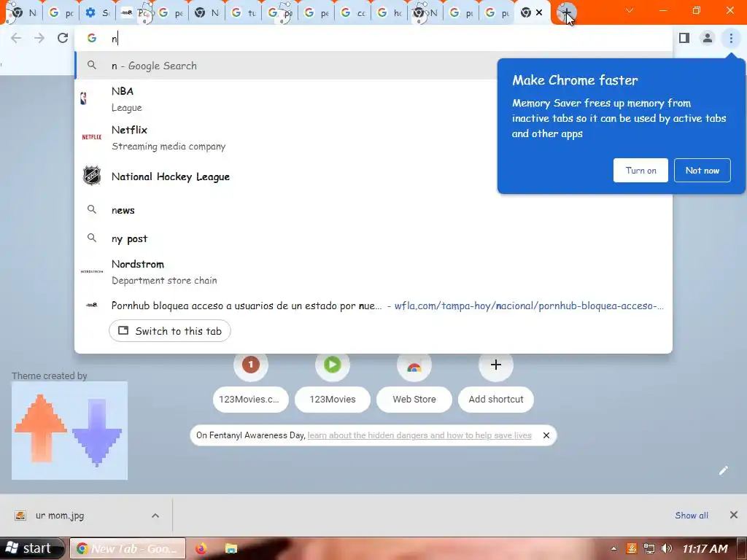Launch Firefox from the taskbar
Image resolution: width=747 pixels, height=560 pixels.
coord(201,548)
